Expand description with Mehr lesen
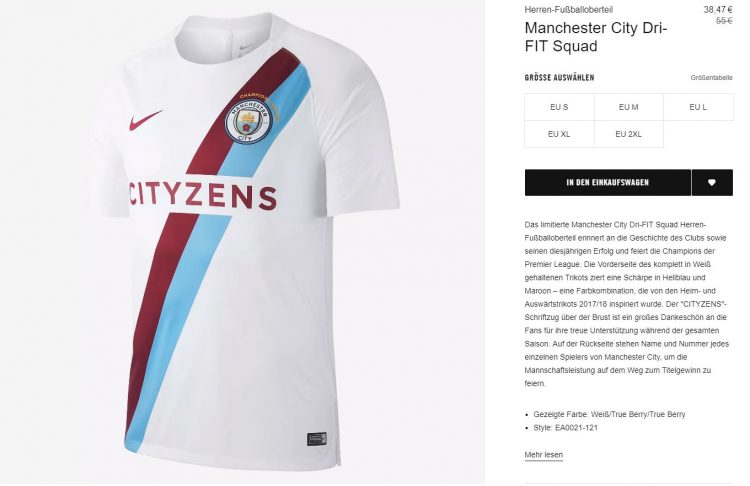This screenshot has width=750, height=486. [x=543, y=454]
